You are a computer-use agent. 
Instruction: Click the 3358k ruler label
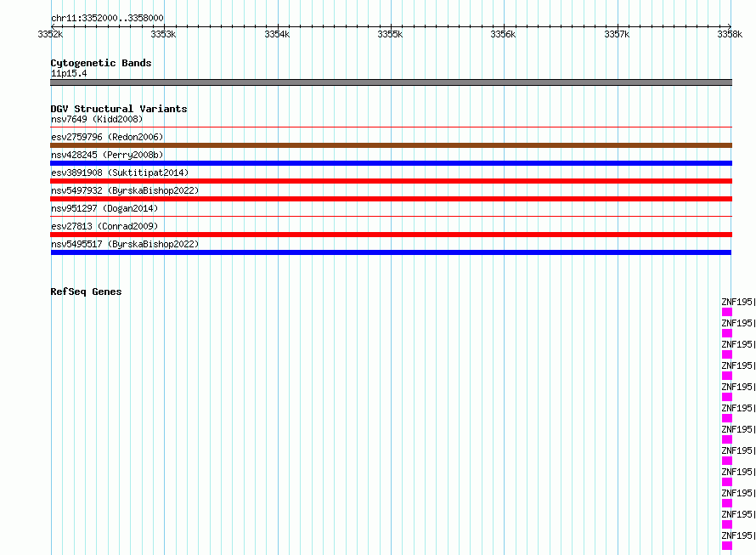[730, 34]
